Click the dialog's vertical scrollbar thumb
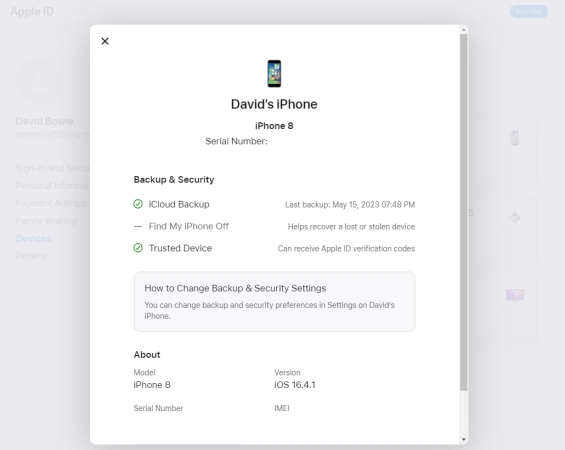Viewport: 565px width, 450px height. pos(464,213)
